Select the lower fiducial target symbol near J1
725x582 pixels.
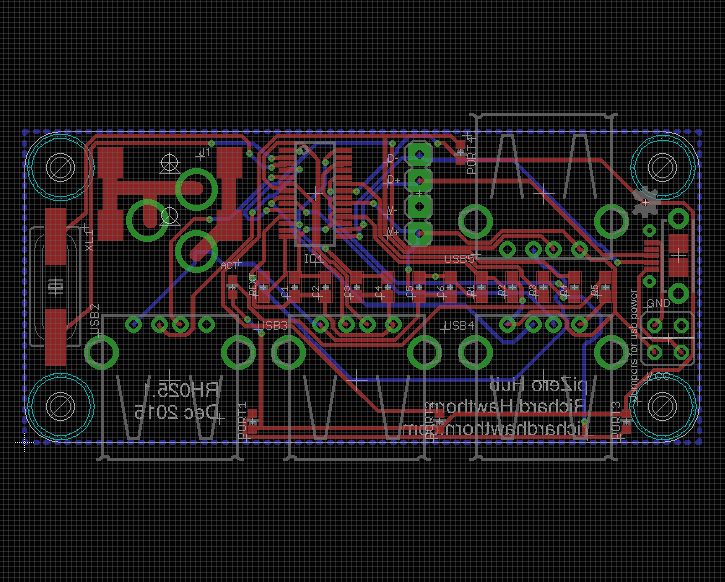tap(170, 216)
